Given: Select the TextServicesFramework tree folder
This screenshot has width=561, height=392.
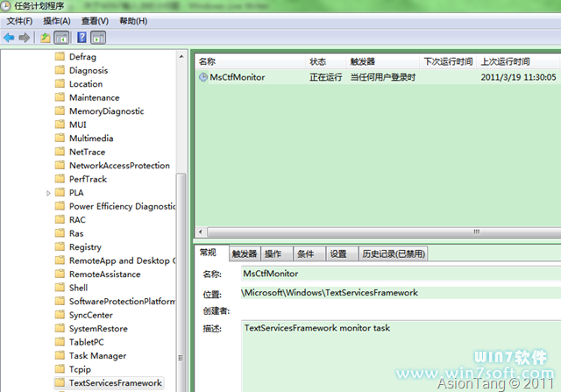Looking at the screenshot, I should tap(115, 383).
